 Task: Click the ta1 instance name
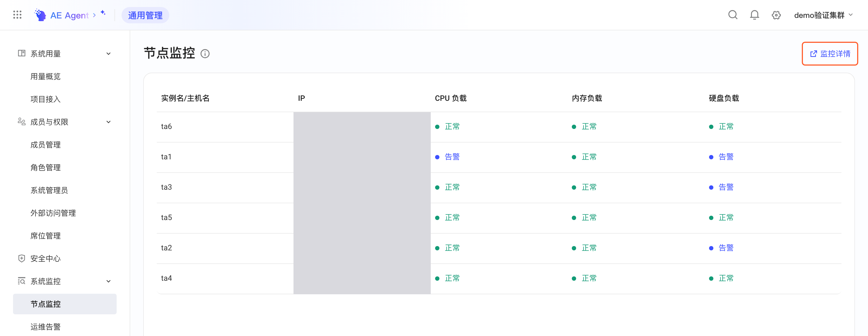tap(166, 157)
